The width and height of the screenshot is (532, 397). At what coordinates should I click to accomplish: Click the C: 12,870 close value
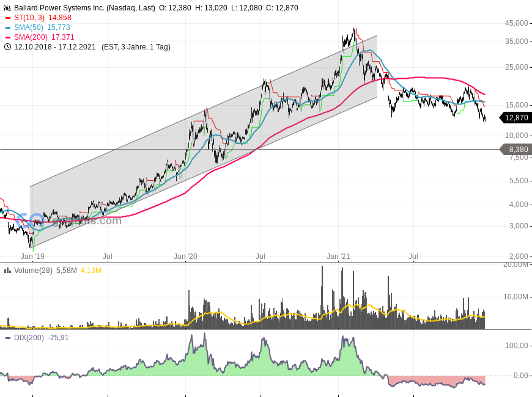(282, 8)
